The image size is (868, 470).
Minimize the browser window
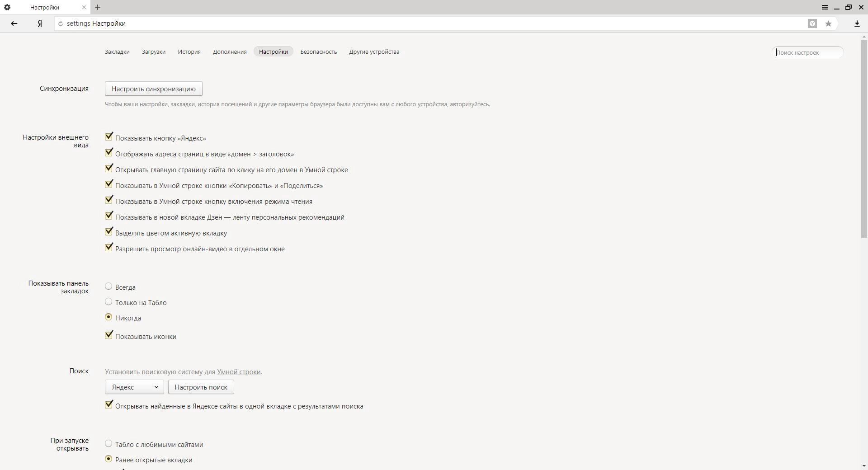click(837, 7)
